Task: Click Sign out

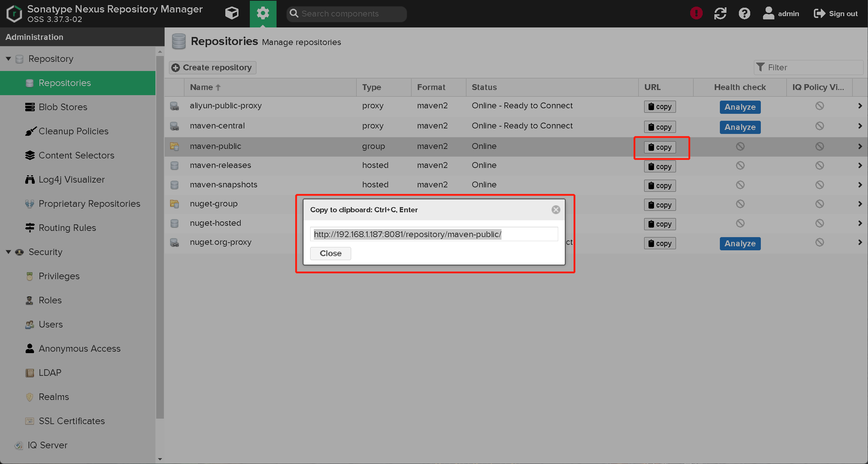Action: pyautogui.click(x=835, y=14)
